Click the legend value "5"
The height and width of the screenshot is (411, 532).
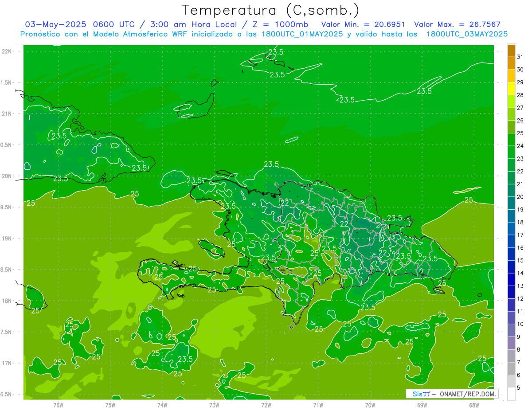coord(519,388)
